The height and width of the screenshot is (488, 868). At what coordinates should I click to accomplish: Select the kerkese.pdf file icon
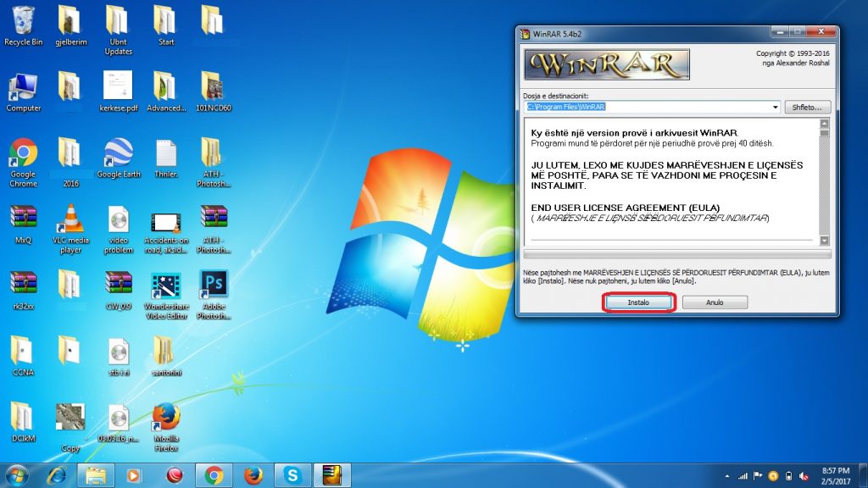[x=118, y=91]
